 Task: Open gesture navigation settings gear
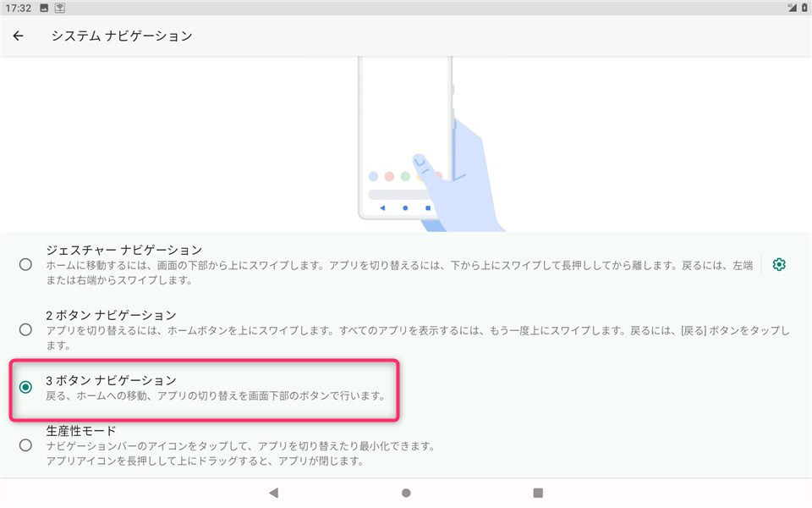point(779,264)
